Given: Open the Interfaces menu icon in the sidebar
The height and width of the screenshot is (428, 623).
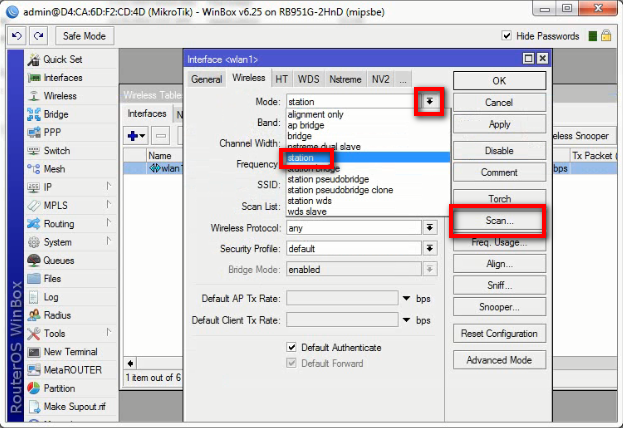Looking at the screenshot, I should coord(34,78).
